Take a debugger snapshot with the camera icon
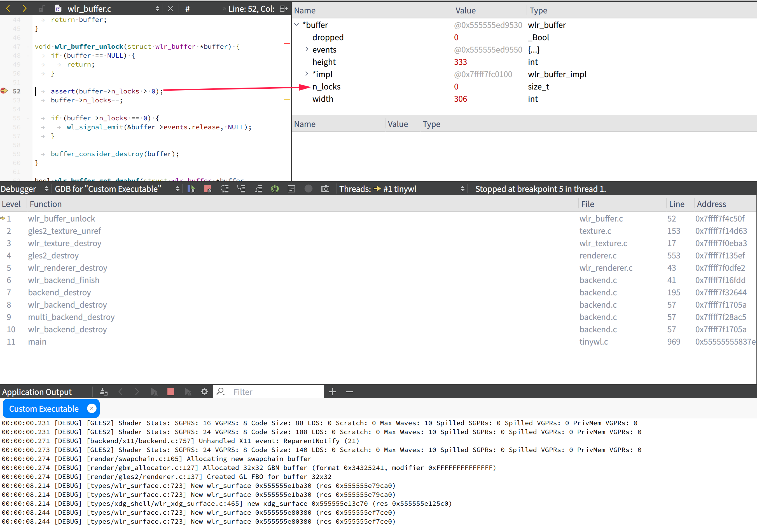 [x=325, y=189]
